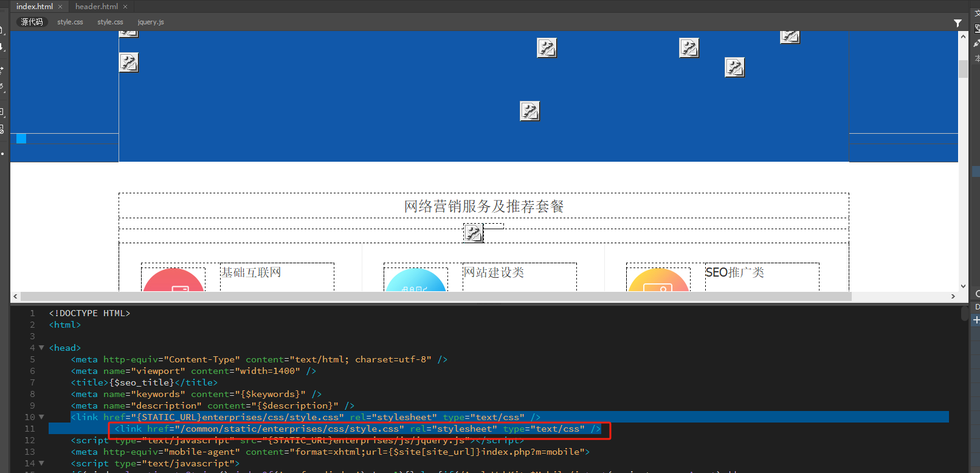Collapse the code block at line 10
The height and width of the screenshot is (473, 980).
tap(41, 417)
